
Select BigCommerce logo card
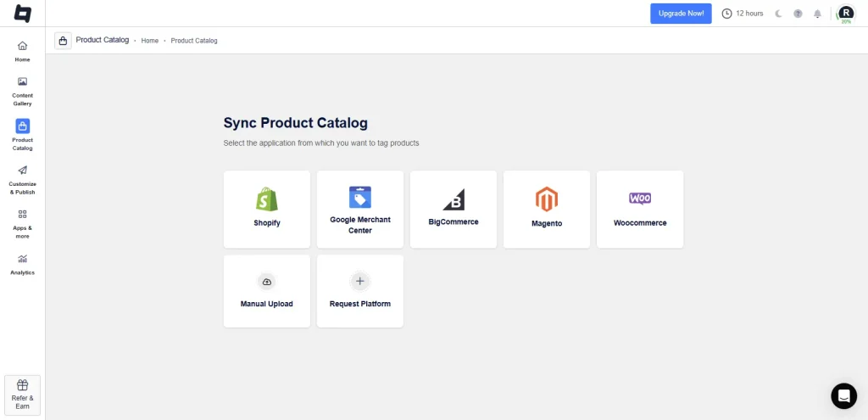click(x=453, y=210)
